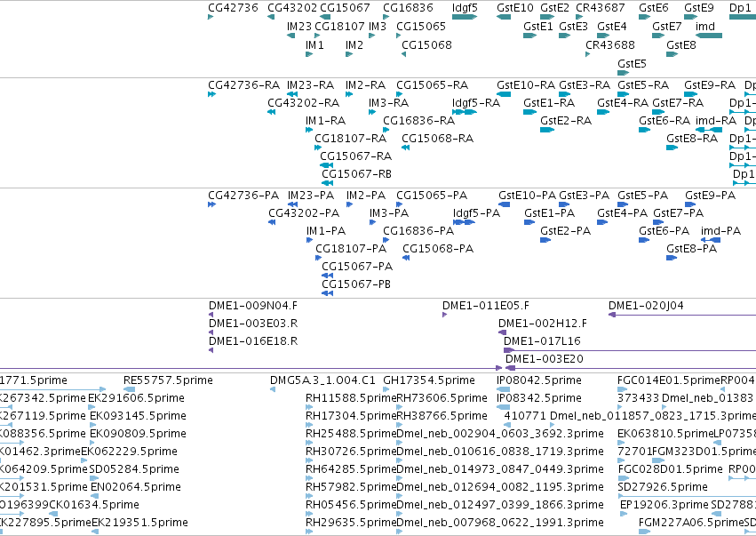Open EST EN02064.5prime
This screenshot has height=536, width=756.
click(136, 487)
